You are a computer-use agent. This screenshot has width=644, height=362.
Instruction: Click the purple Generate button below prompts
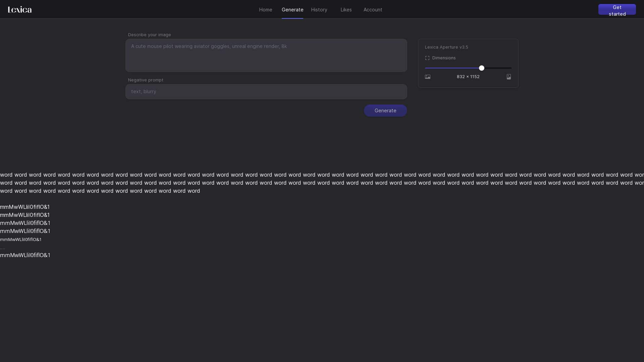coord(385,111)
